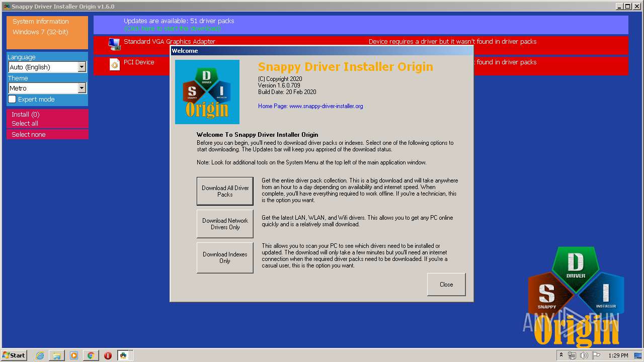Open the Language dropdown
Viewport: 644px width, 362px height.
coord(47,67)
